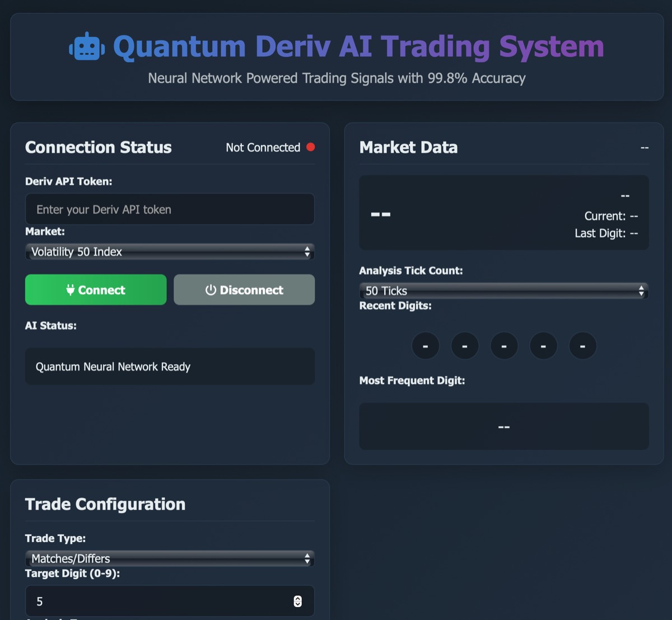
Task: Select the first Recent Digits circle
Action: 426,346
